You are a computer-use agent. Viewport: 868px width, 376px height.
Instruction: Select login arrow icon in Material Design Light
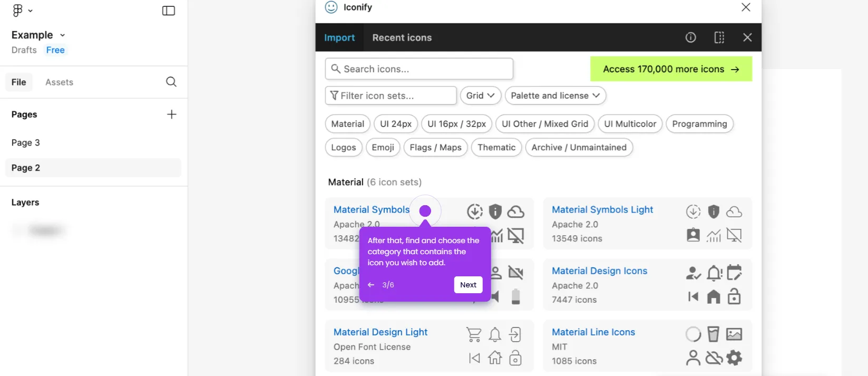click(515, 334)
